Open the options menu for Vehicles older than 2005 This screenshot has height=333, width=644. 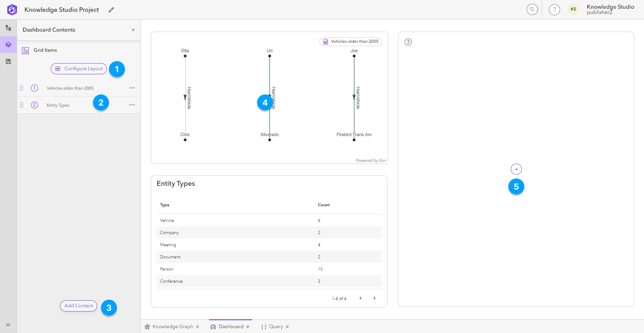coord(132,88)
